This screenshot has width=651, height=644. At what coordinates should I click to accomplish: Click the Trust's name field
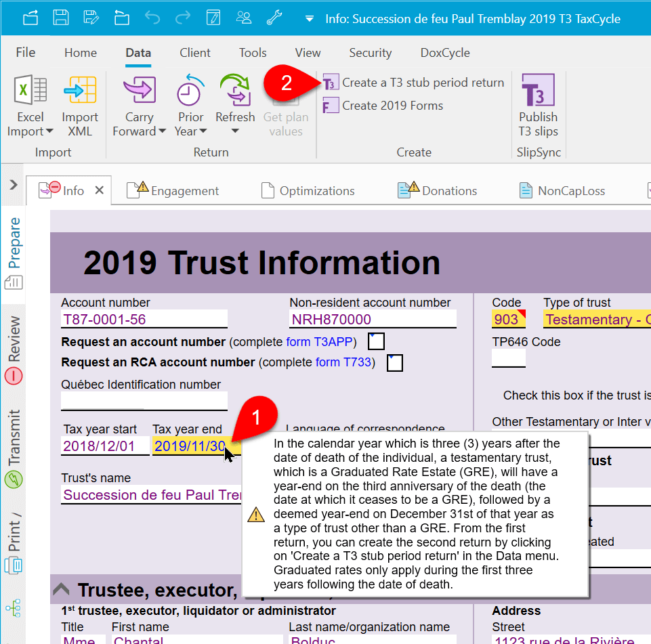click(x=151, y=494)
